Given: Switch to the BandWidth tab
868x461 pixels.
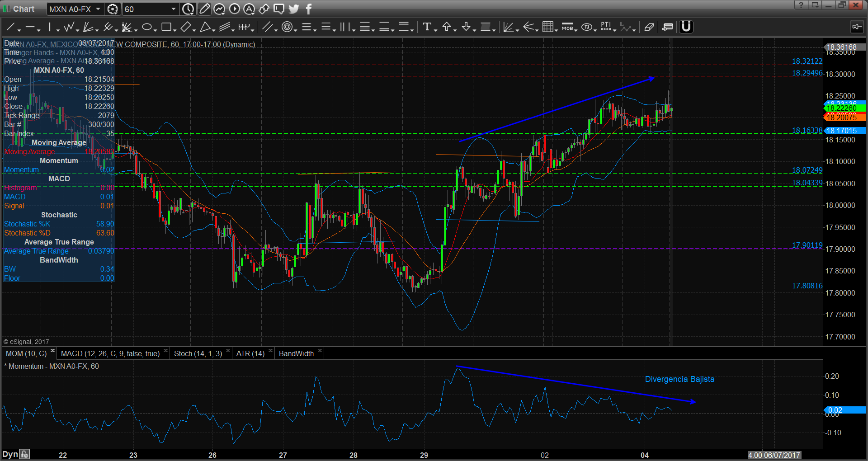Looking at the screenshot, I should tap(296, 353).
